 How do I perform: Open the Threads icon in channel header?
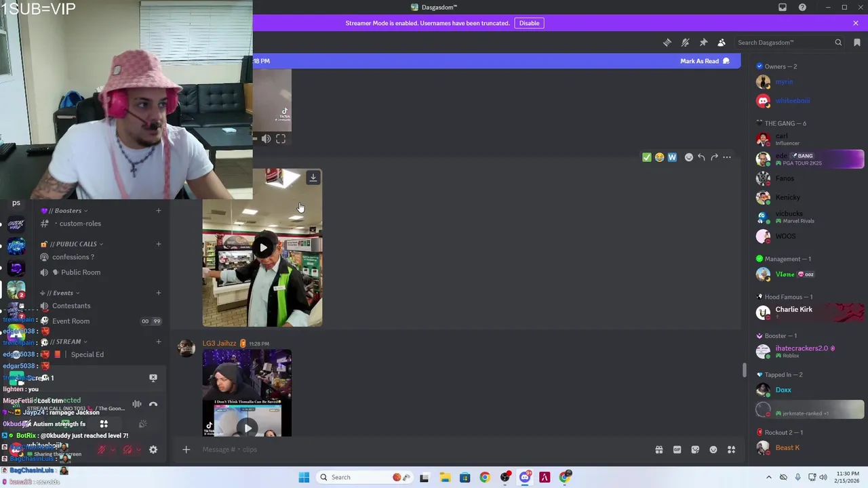[x=667, y=43]
